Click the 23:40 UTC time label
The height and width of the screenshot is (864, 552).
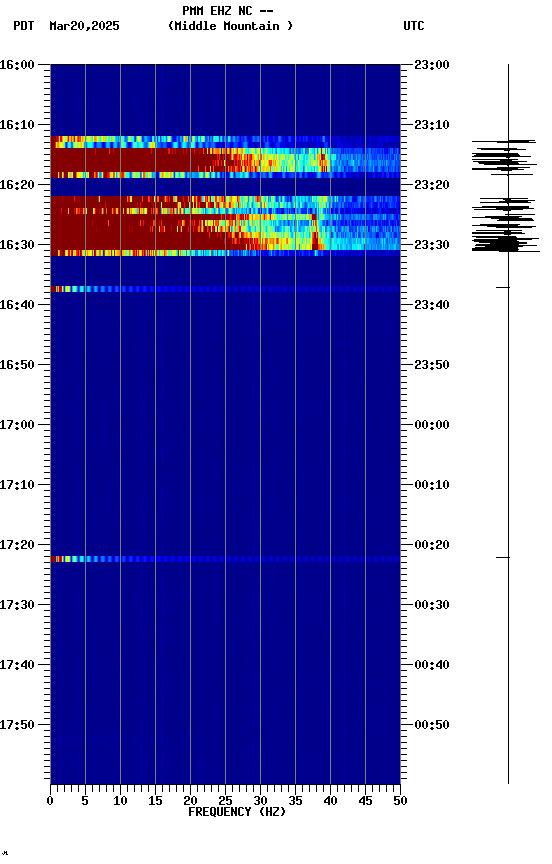click(432, 305)
